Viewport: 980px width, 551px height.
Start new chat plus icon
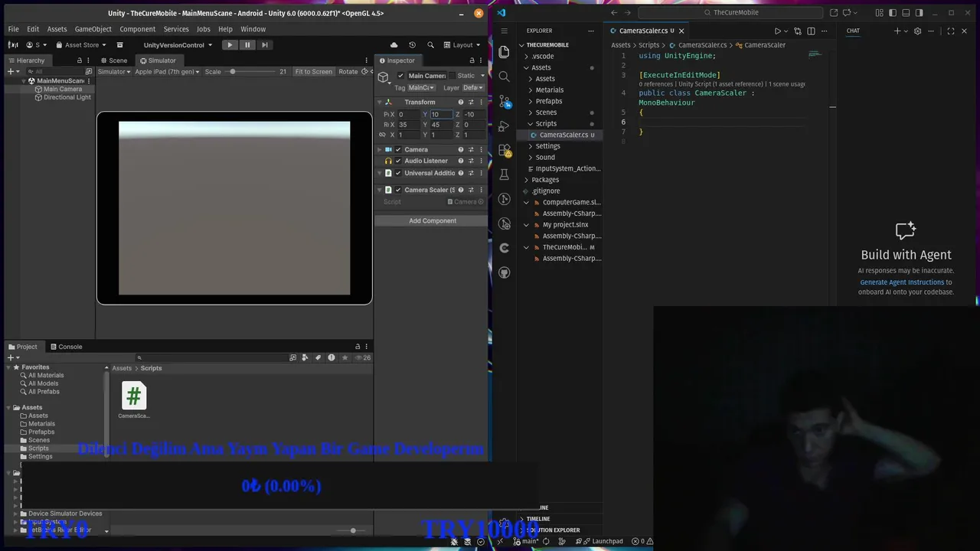[897, 31]
